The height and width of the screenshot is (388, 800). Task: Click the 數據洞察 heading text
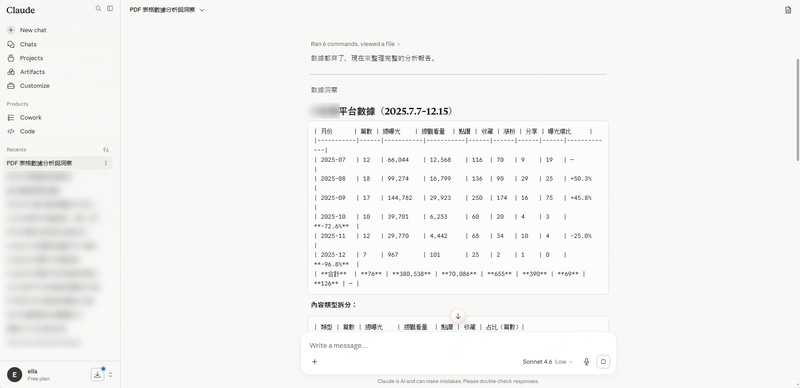[x=324, y=90]
